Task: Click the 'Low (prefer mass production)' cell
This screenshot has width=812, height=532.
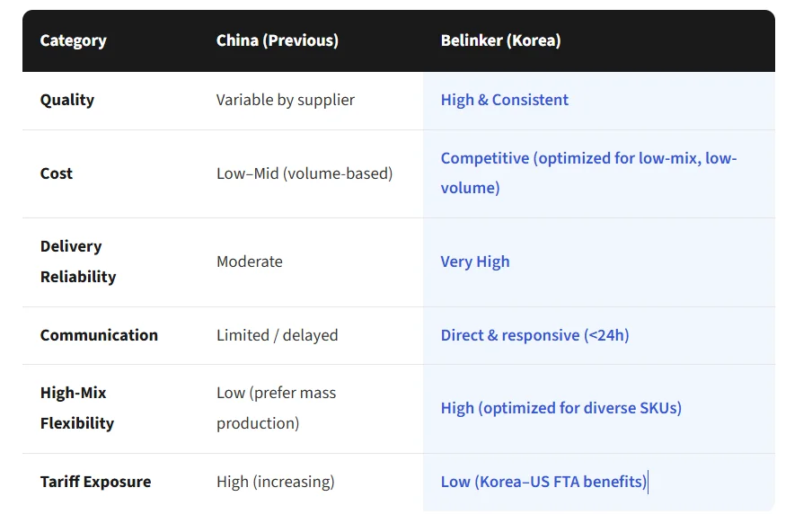Action: coord(276,408)
